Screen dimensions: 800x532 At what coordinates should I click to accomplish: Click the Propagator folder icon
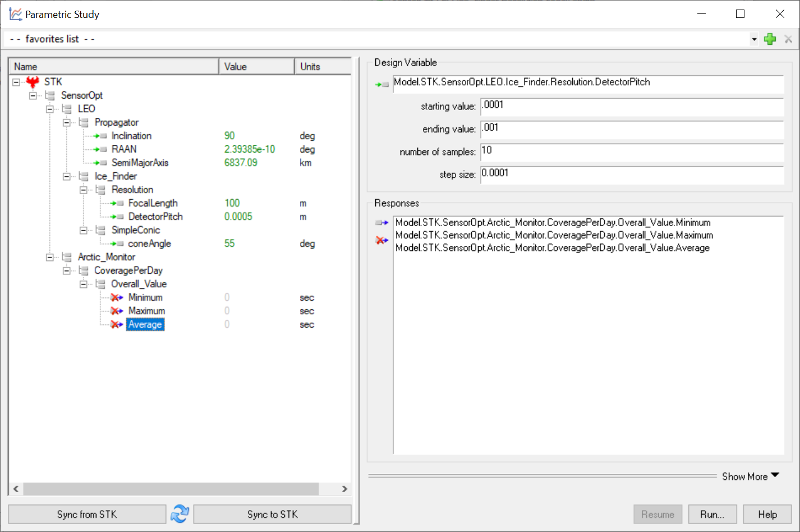[x=84, y=122]
